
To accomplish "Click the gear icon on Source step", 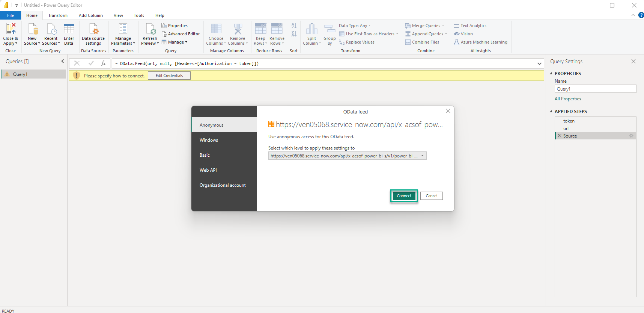I will point(631,136).
